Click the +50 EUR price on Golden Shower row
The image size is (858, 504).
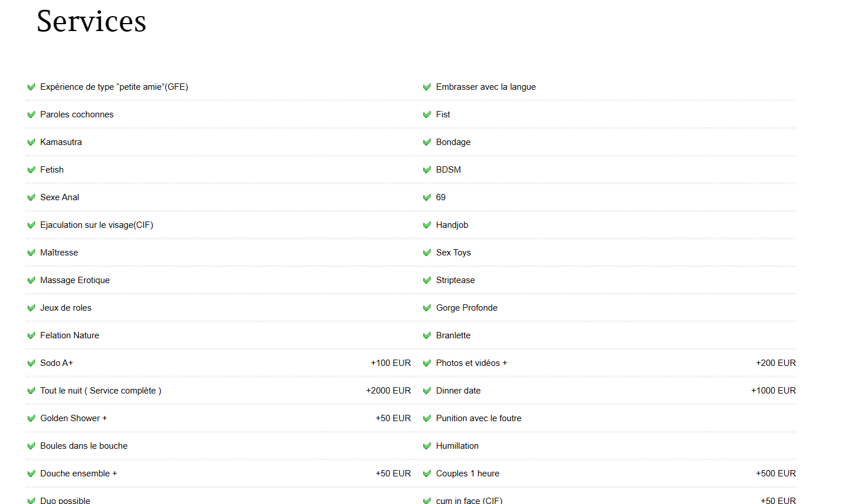click(x=393, y=418)
